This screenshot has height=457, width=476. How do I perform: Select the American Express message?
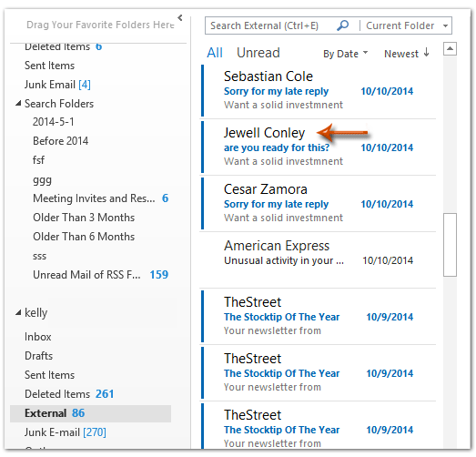click(318, 260)
